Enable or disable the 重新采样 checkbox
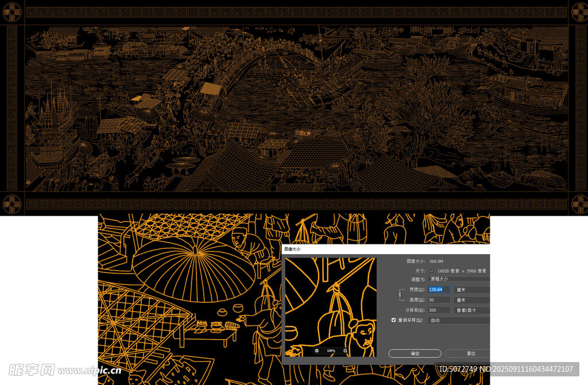Viewport: 588px width, 385px height. pyautogui.click(x=393, y=320)
